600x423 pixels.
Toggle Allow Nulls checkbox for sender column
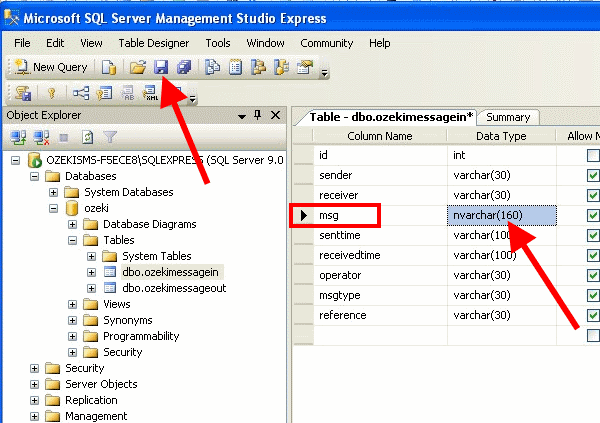point(593,175)
